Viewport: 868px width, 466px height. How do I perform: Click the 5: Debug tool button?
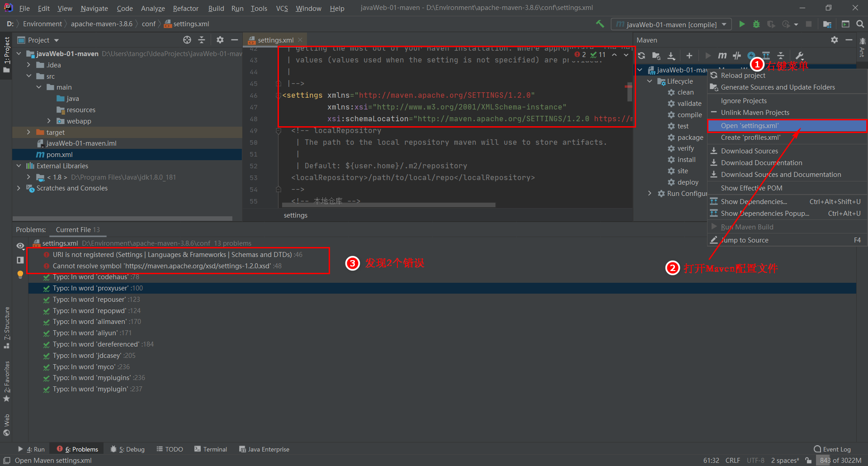coord(127,449)
